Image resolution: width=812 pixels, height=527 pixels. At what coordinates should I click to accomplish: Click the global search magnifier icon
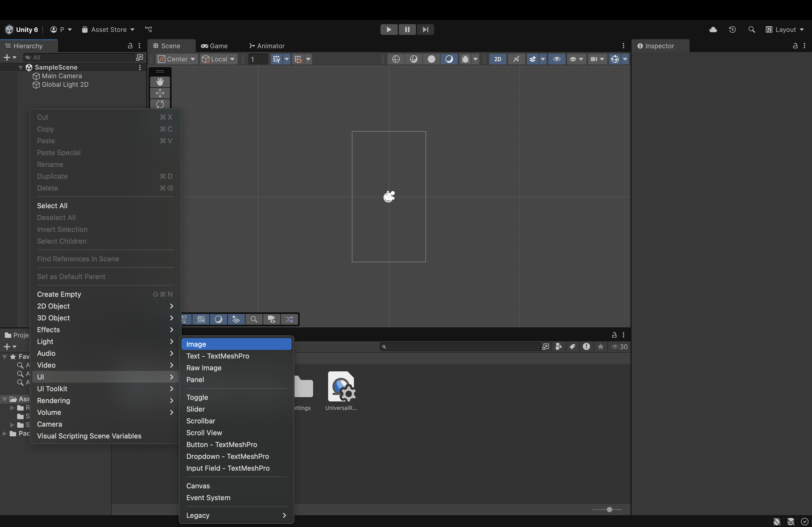751,30
